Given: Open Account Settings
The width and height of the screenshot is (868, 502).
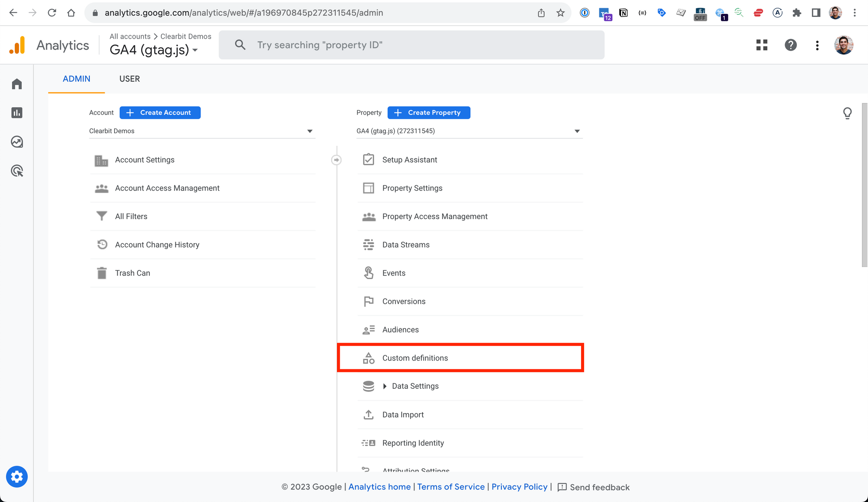Looking at the screenshot, I should click(x=203, y=160).
